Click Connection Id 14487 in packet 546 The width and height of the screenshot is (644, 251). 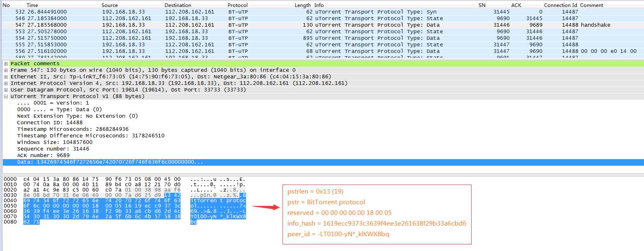click(570, 18)
